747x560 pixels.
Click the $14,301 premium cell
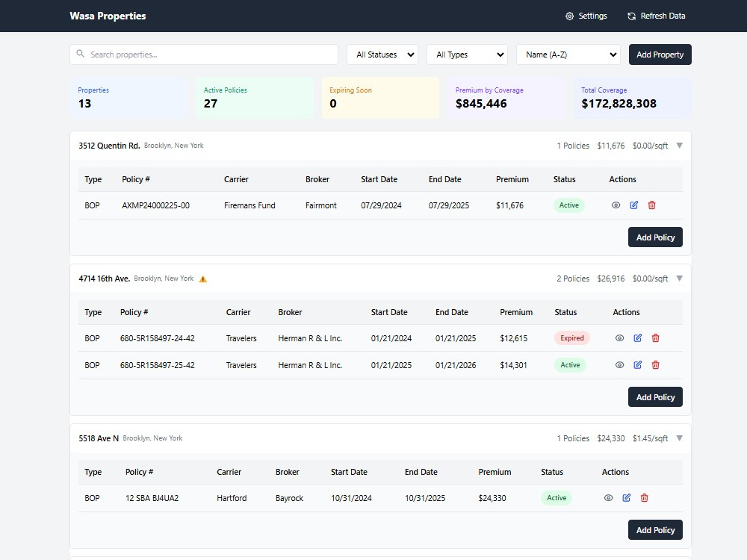(x=513, y=365)
